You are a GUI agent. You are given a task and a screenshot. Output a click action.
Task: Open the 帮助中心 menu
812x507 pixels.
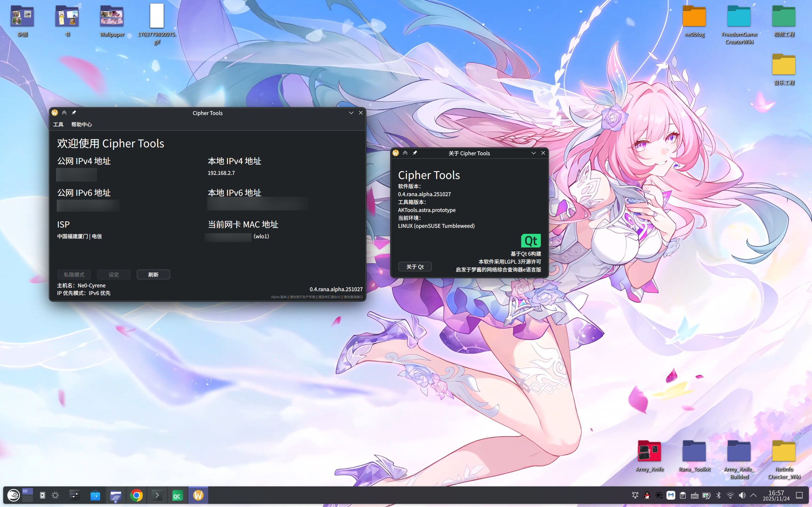(82, 125)
